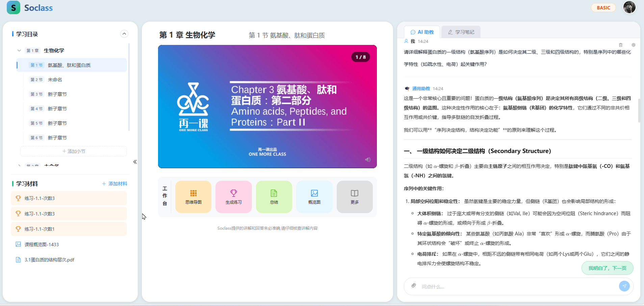This screenshot has height=306, width=644.
Task: Send message with the paper plane button
Action: [624, 286]
